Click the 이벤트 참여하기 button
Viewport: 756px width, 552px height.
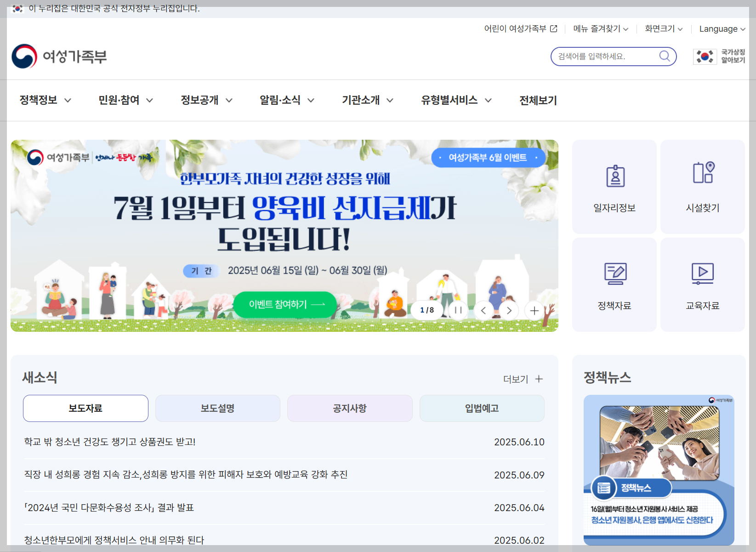click(x=285, y=305)
